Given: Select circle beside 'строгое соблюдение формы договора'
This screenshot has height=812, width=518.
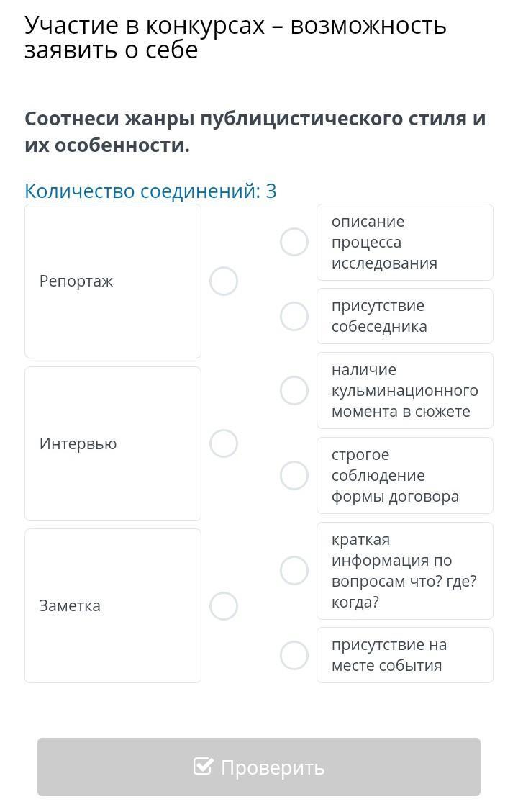Looking at the screenshot, I should [294, 475].
